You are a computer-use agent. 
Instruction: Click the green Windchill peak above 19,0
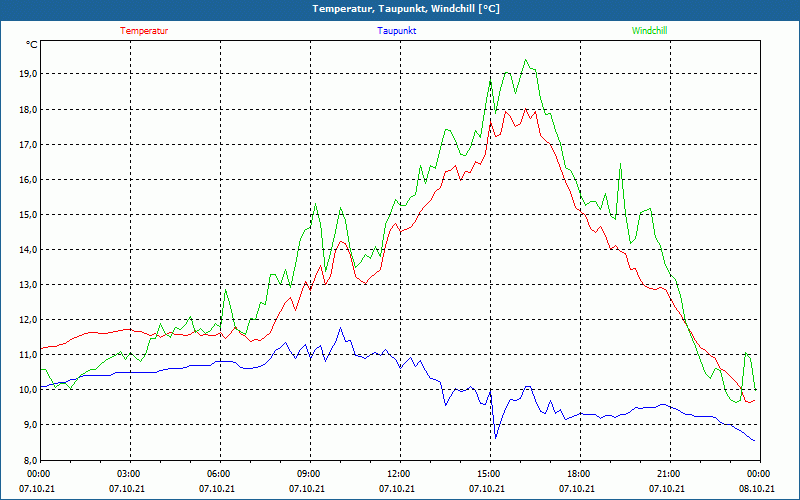526,60
